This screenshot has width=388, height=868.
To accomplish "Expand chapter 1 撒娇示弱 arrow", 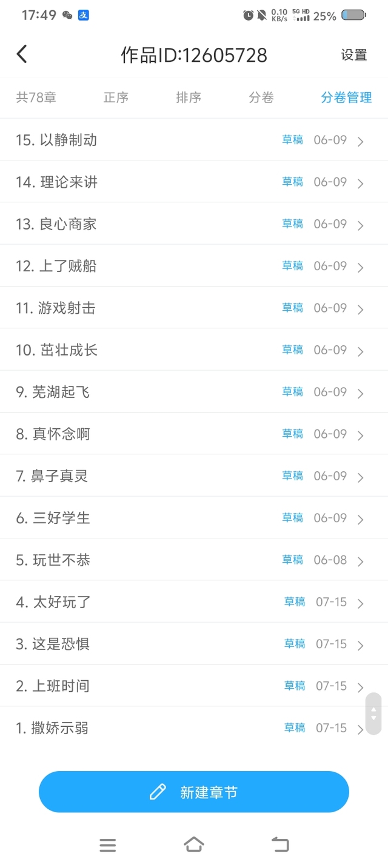I will 361,729.
